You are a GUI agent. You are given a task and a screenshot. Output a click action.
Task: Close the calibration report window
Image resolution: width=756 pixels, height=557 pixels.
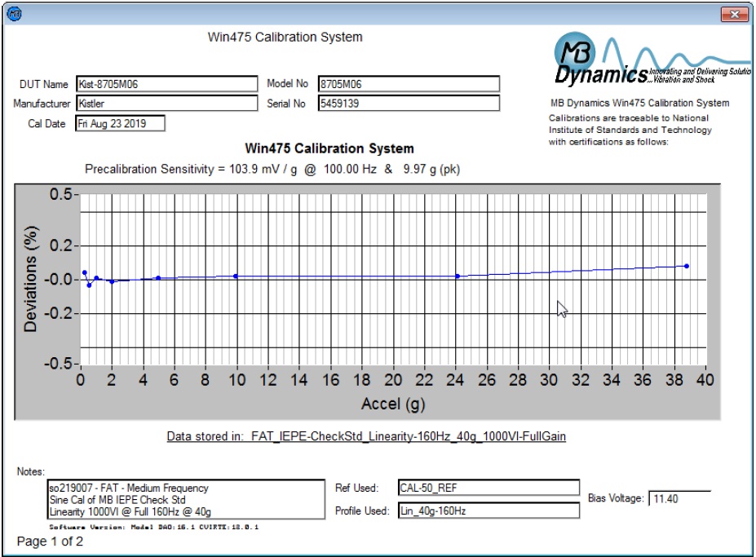click(734, 14)
